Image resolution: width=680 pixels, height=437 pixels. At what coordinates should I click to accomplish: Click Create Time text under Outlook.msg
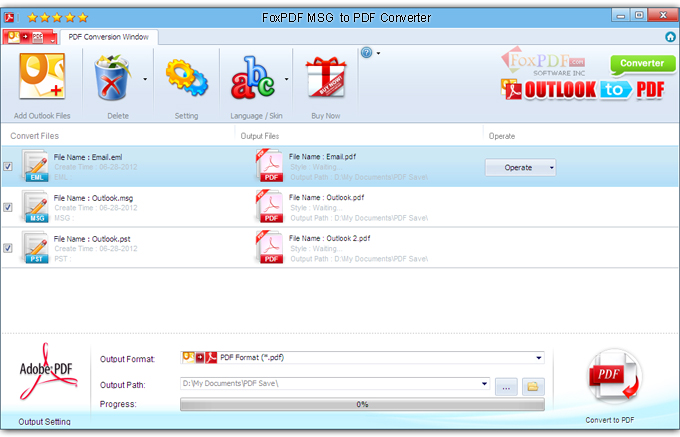(x=96, y=208)
